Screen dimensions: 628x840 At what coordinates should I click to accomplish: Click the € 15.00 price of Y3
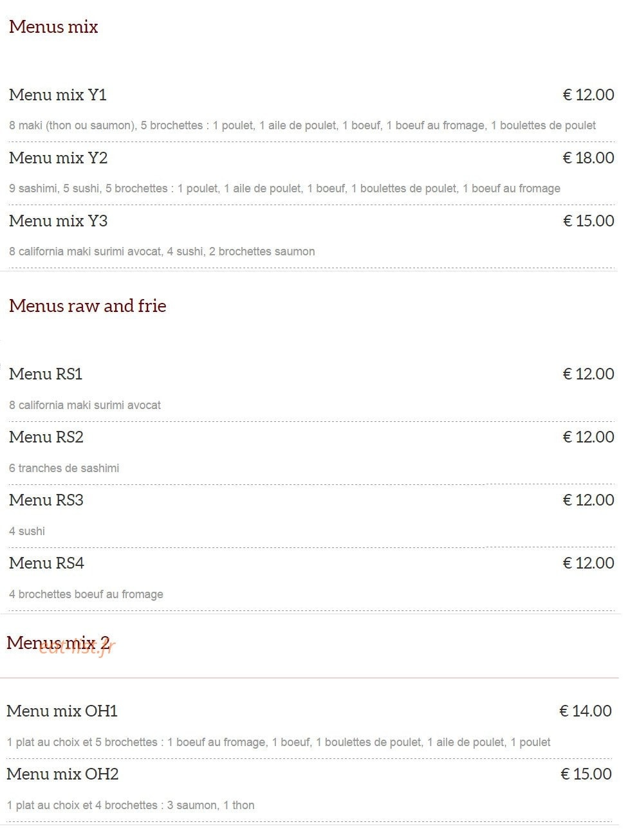[589, 221]
